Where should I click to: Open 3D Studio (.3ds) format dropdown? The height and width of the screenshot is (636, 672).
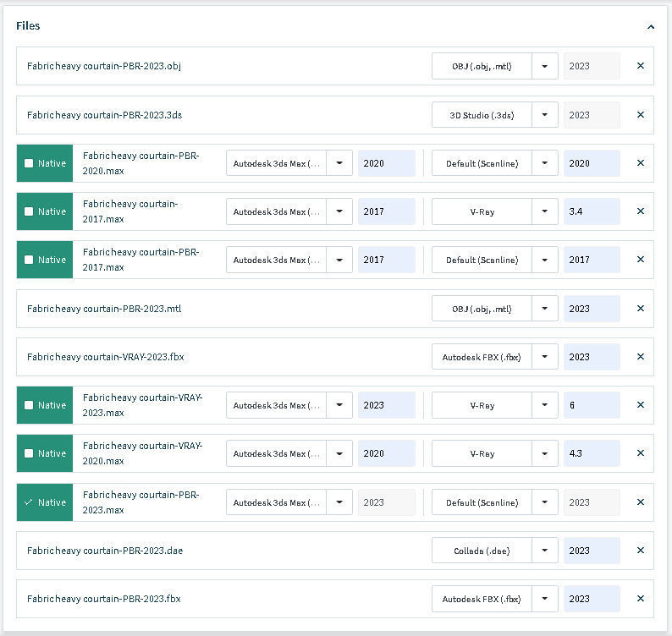(x=545, y=115)
